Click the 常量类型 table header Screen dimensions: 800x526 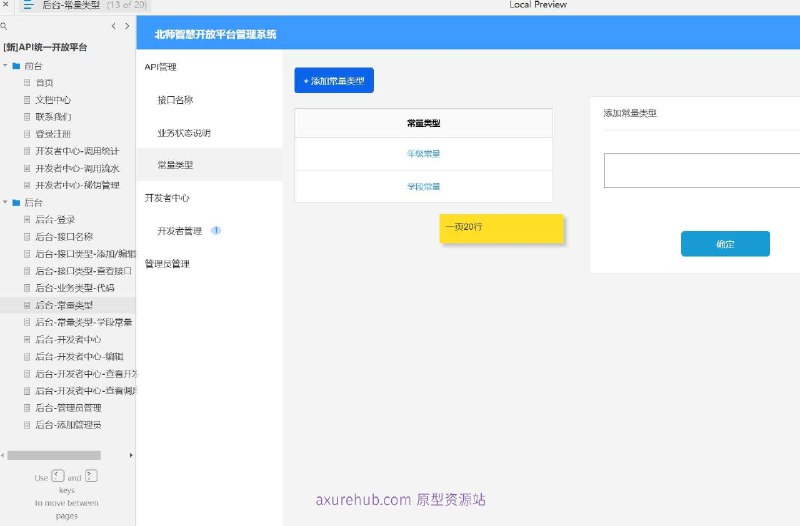(423, 123)
